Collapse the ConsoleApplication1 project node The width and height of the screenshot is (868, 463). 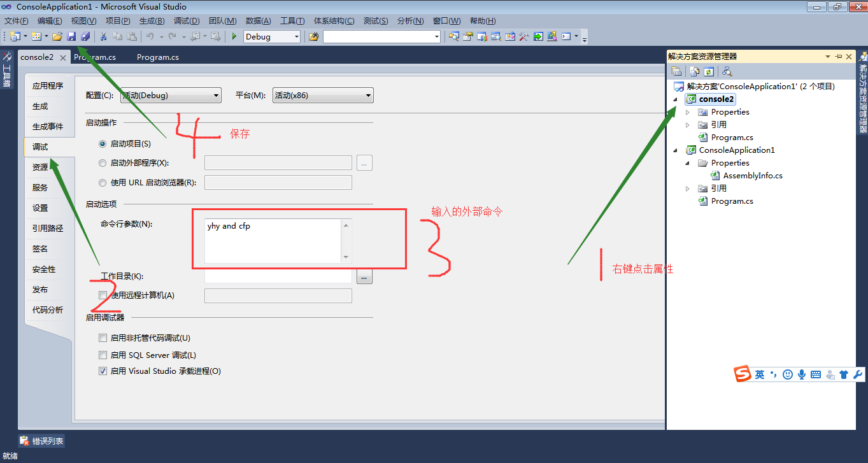675,150
